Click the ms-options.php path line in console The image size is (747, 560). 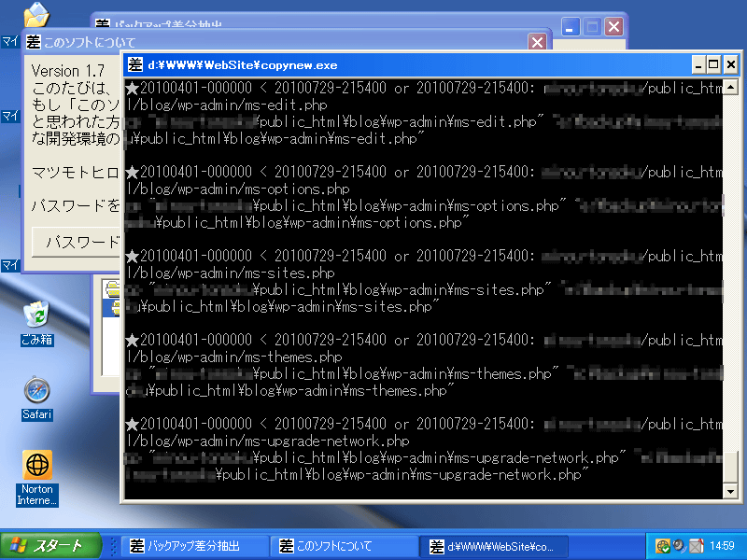click(x=238, y=189)
